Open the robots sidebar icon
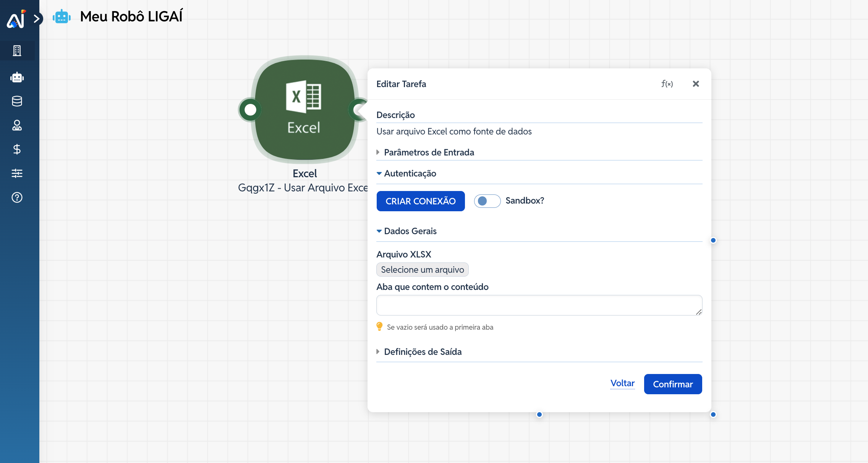The width and height of the screenshot is (868, 463). click(x=17, y=78)
